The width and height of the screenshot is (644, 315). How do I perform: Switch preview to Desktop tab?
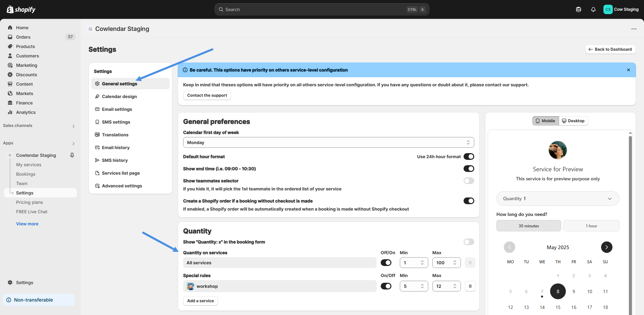click(573, 121)
